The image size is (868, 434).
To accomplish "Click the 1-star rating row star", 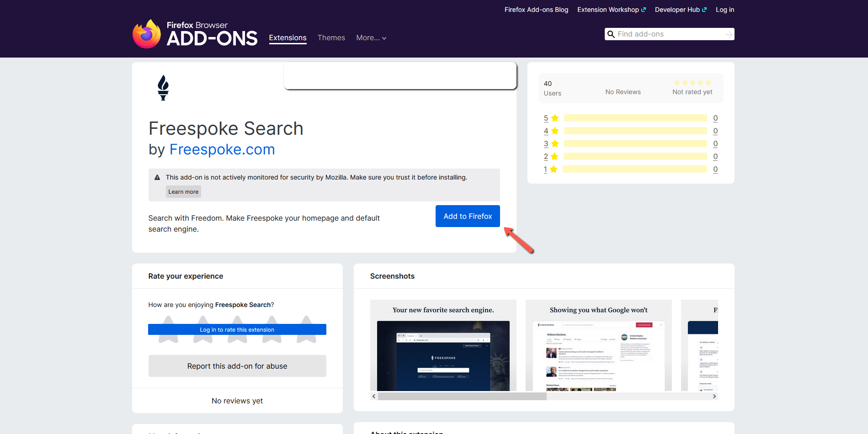I will pyautogui.click(x=554, y=169).
